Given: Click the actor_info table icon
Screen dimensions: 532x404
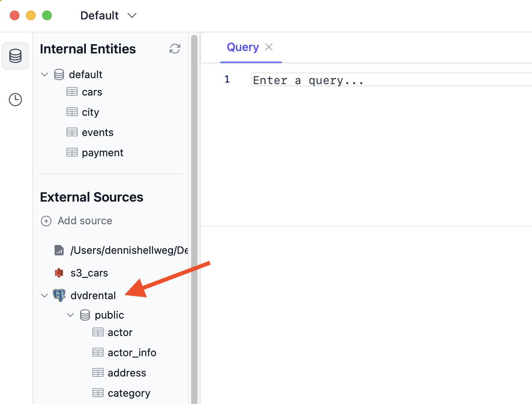Looking at the screenshot, I should (98, 353).
